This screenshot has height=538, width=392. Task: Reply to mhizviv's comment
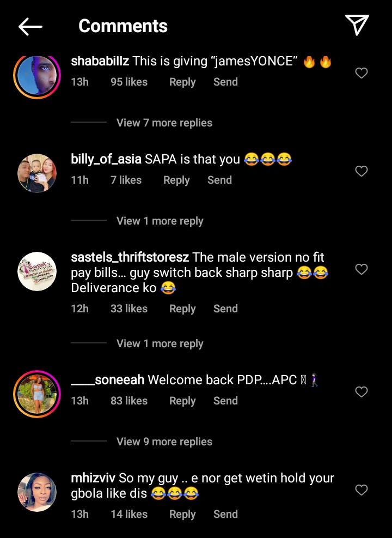point(182,515)
